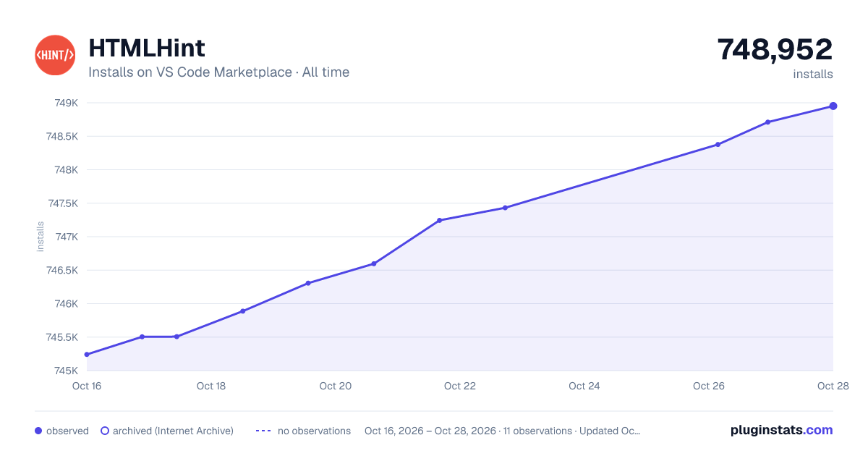Image resolution: width=868 pixels, height=456 pixels.
Task: Click the 748,952 installs total
Action: tap(775, 49)
